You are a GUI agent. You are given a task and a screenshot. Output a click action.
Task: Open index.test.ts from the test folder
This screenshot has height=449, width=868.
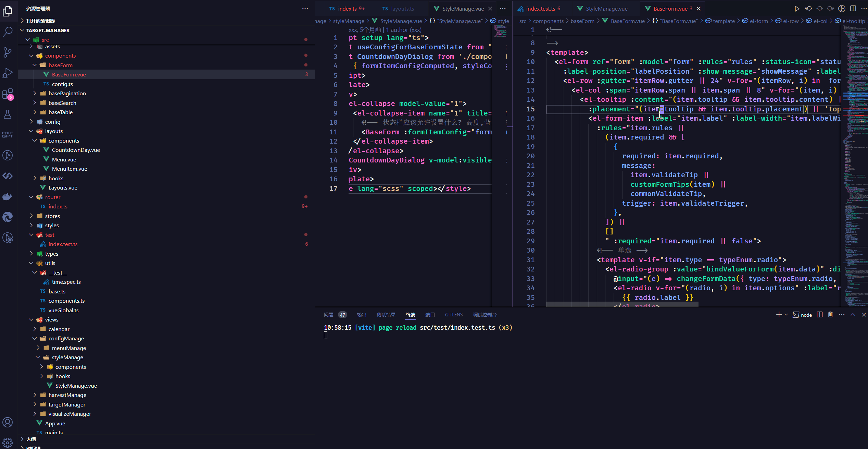[x=63, y=244]
